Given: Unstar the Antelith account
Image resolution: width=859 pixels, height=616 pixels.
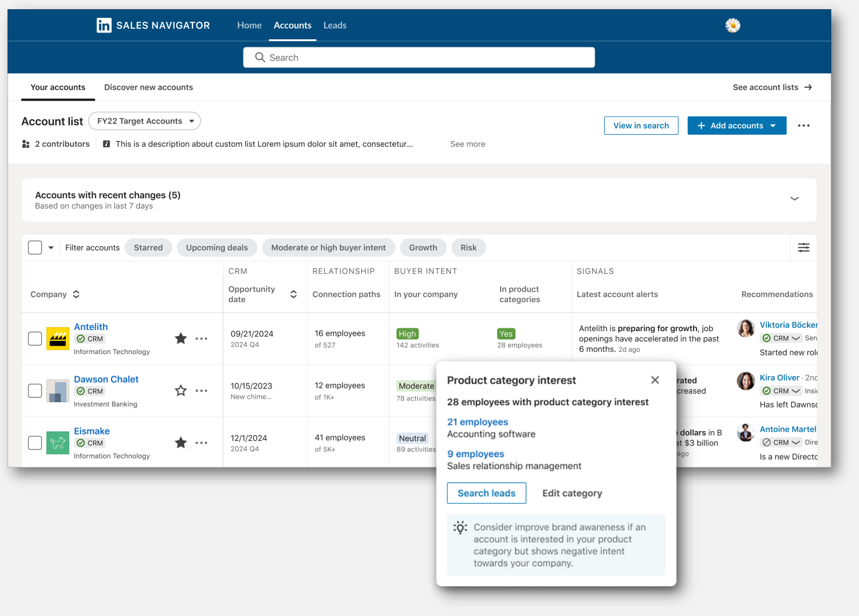Looking at the screenshot, I should (x=181, y=338).
